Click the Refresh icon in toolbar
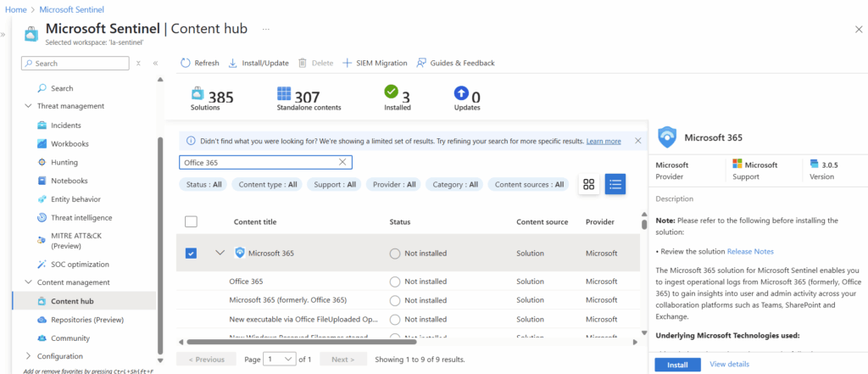The width and height of the screenshot is (868, 374). click(x=186, y=63)
